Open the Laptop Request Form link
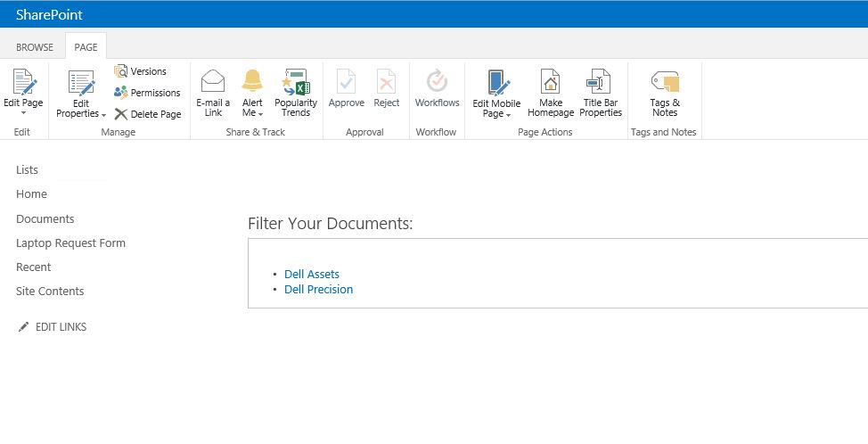868x444 pixels. pyautogui.click(x=70, y=243)
